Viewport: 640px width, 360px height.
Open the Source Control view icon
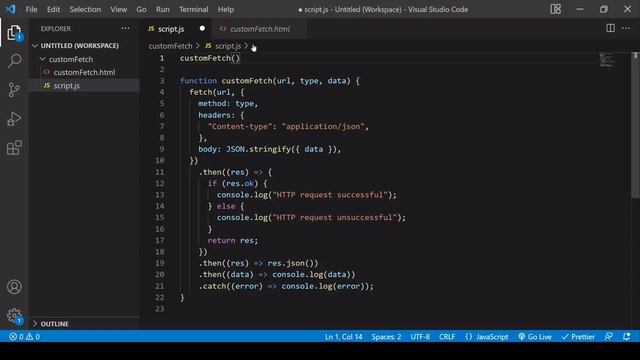(x=14, y=90)
